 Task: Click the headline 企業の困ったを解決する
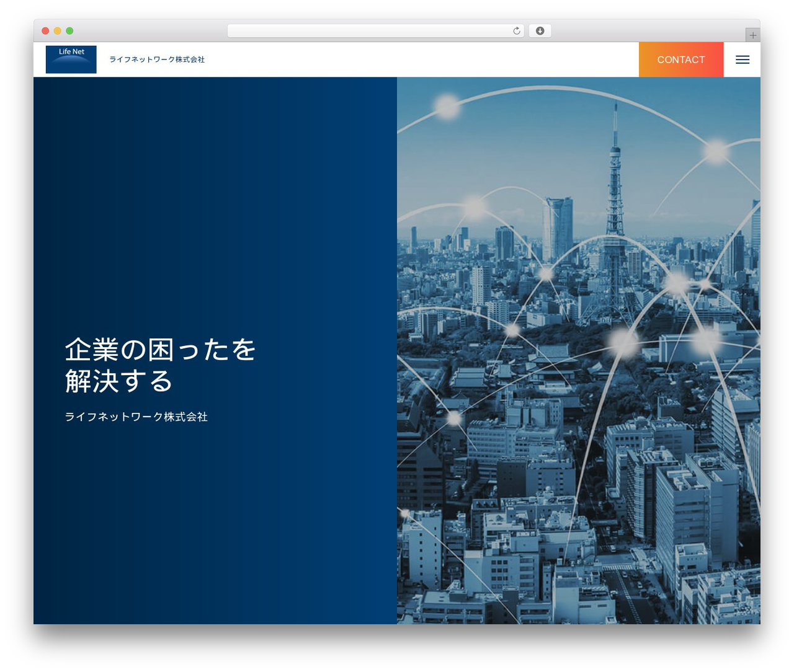[161, 366]
